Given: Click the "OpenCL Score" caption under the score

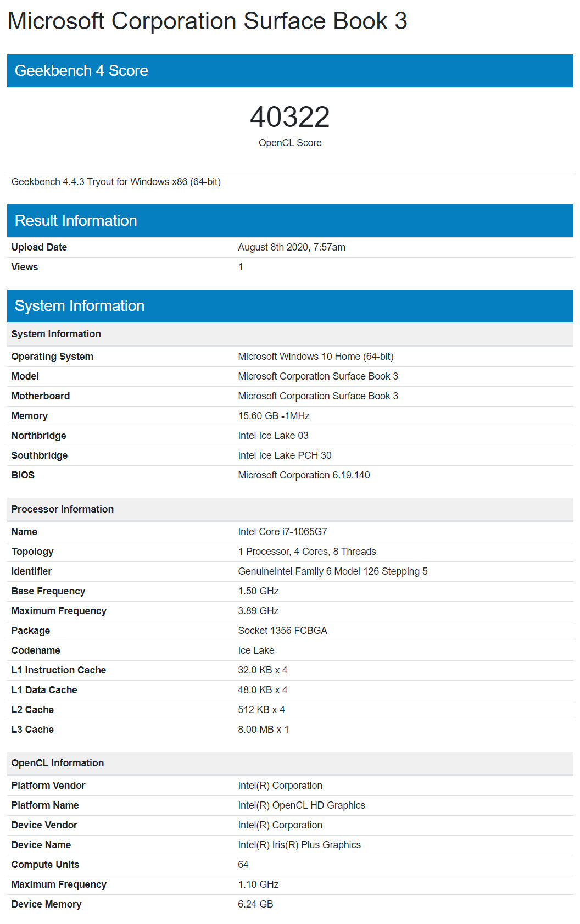Looking at the screenshot, I should (290, 143).
